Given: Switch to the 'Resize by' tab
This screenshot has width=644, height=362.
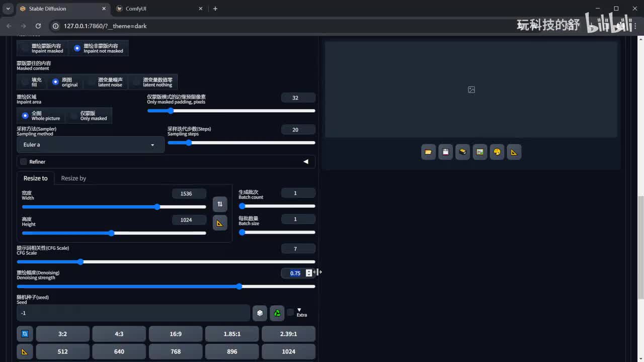Looking at the screenshot, I should [x=73, y=178].
